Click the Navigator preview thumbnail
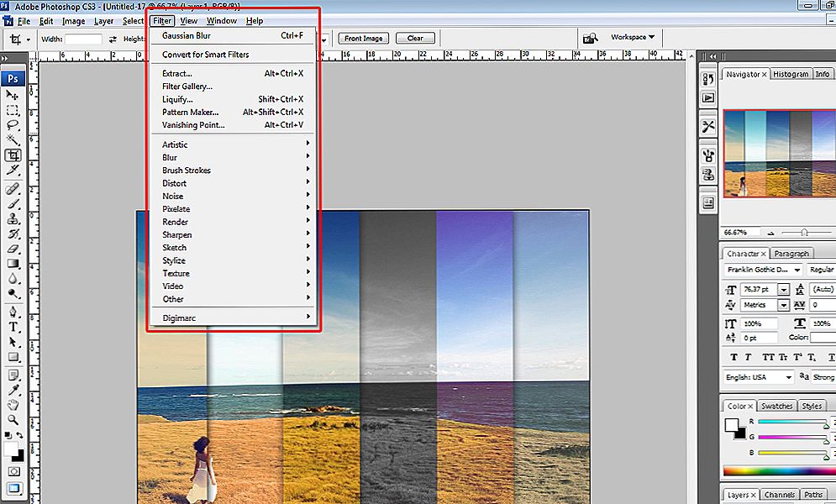 click(x=780, y=154)
